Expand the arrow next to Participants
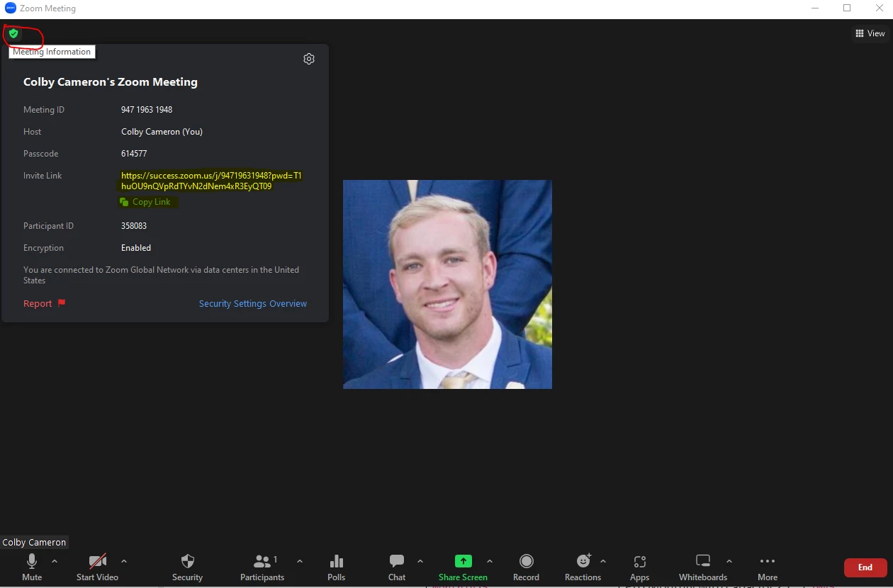Screen dimensions: 893x588 [x=299, y=561]
